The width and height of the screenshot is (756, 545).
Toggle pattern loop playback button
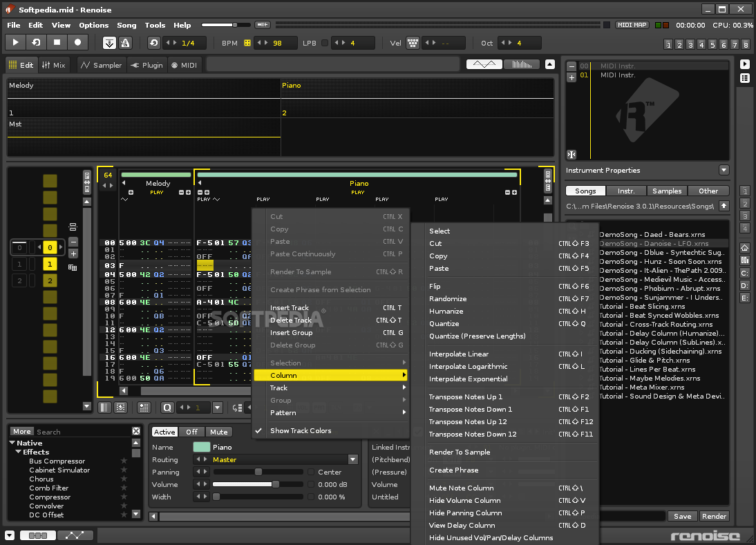tap(36, 42)
